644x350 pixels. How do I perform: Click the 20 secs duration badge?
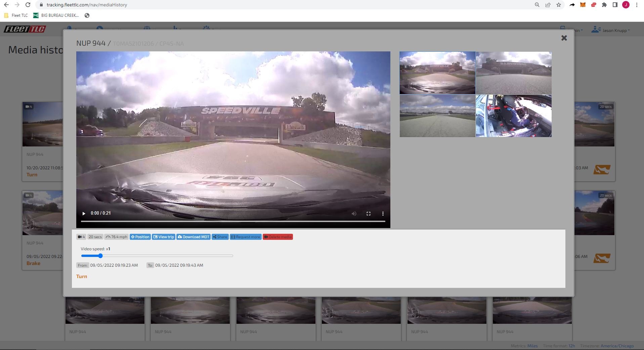(x=95, y=237)
